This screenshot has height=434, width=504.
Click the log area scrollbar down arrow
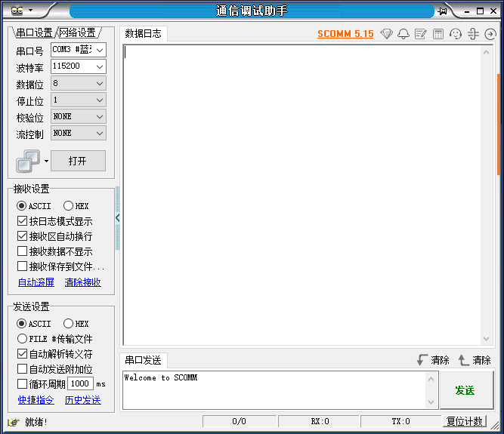click(486, 339)
